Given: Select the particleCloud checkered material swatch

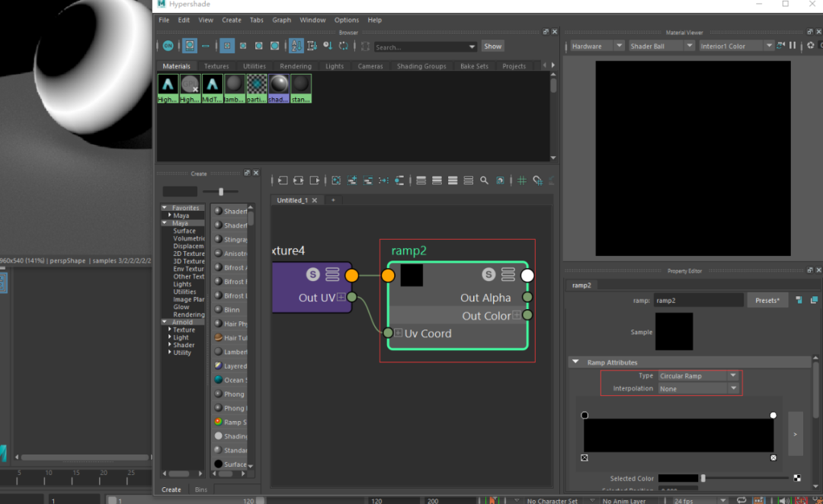Looking at the screenshot, I should pos(257,88).
